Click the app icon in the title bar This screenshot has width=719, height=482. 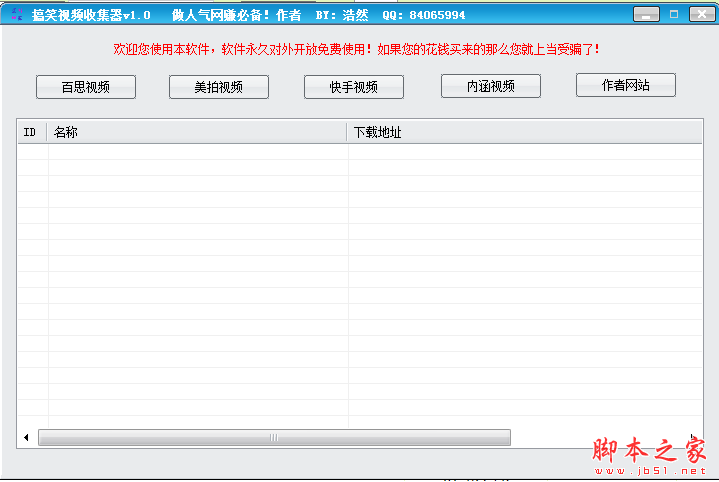[x=15, y=14]
